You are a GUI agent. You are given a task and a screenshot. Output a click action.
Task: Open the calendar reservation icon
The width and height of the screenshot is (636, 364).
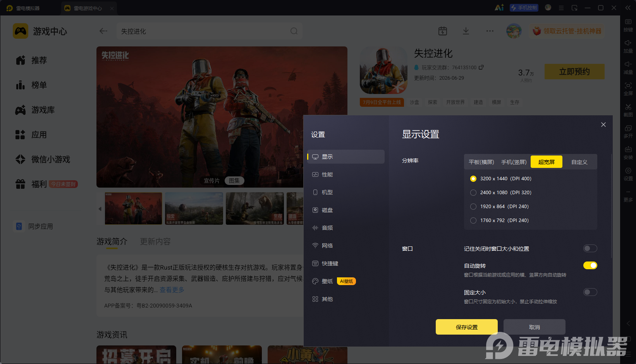(442, 31)
